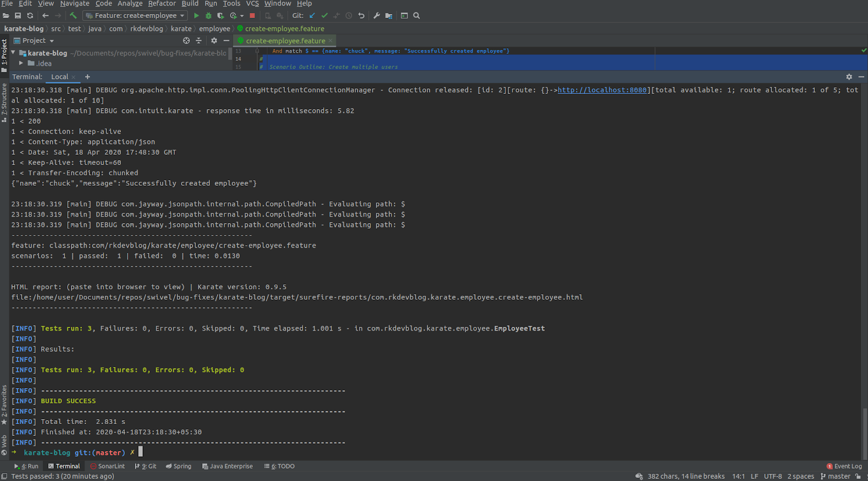The height and width of the screenshot is (481, 868).
Task: Commit changes with the green check icon
Action: pyautogui.click(x=324, y=16)
